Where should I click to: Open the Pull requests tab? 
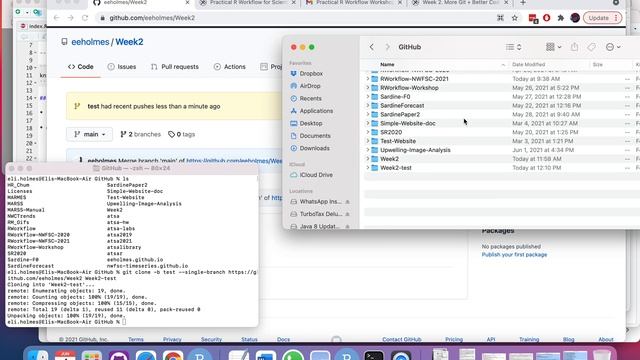point(174,67)
